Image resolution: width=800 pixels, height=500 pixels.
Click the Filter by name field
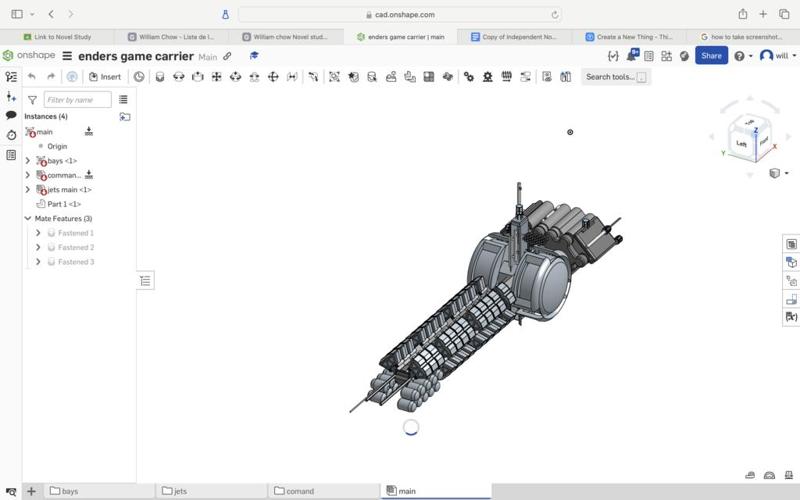coord(78,99)
